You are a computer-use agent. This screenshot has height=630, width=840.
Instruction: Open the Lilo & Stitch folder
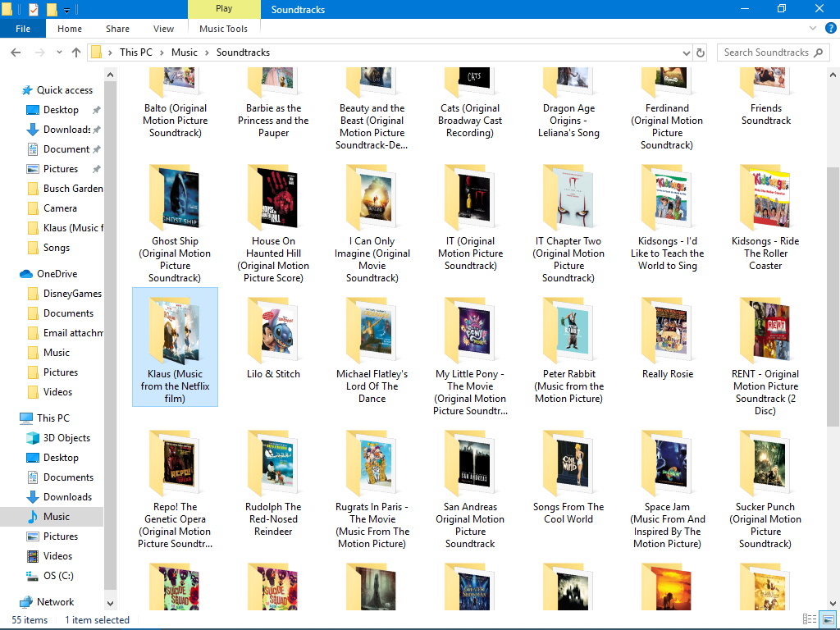point(273,337)
